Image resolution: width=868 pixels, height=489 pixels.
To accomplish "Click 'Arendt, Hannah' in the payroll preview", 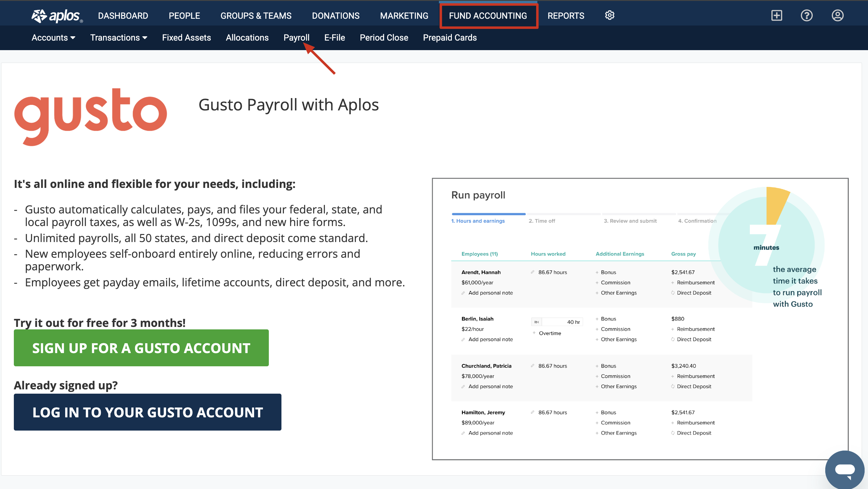I will [481, 272].
